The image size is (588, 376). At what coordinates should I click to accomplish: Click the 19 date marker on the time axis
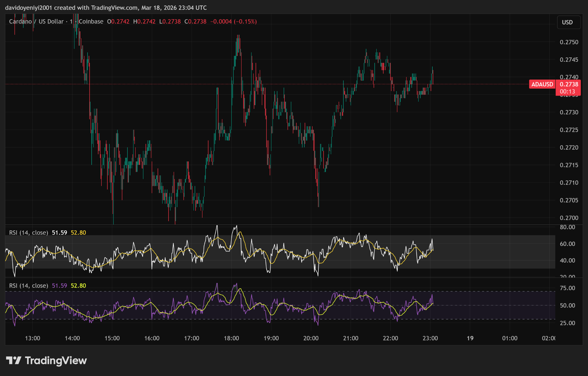pyautogui.click(x=470, y=338)
